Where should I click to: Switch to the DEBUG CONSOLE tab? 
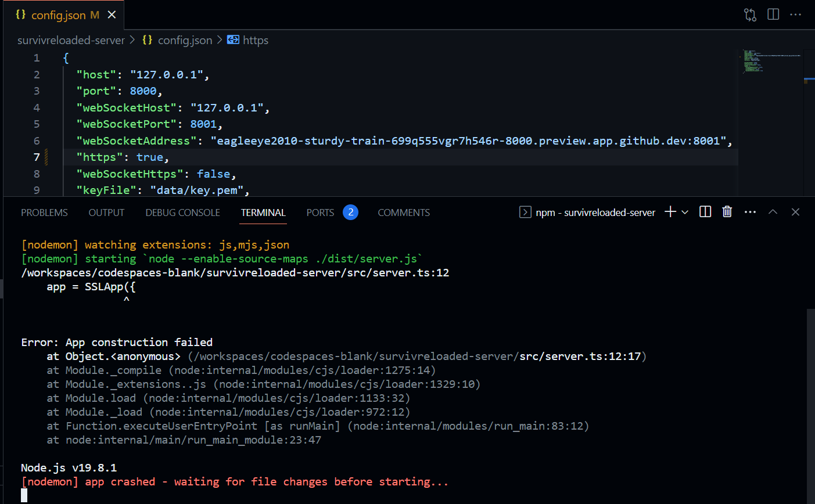182,213
